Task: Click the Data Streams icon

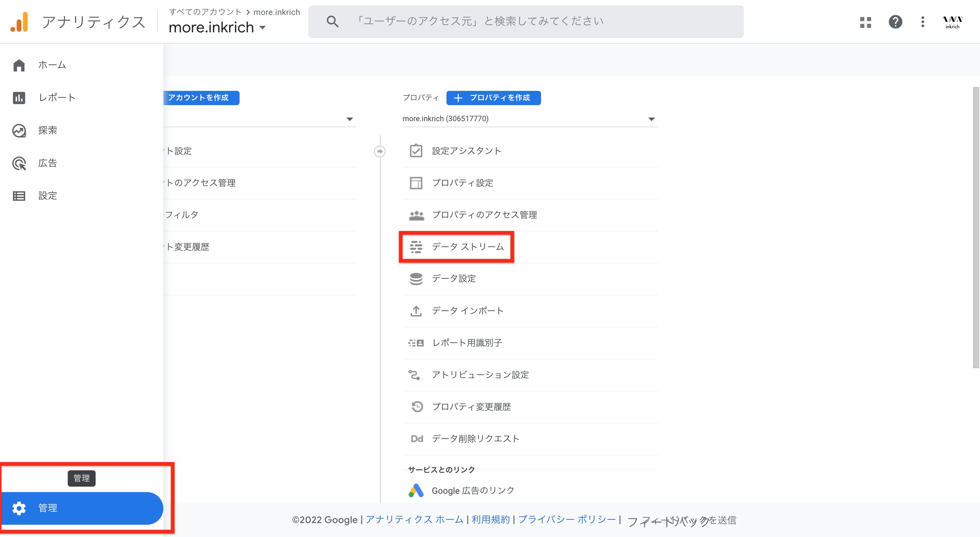Action: [x=416, y=247]
